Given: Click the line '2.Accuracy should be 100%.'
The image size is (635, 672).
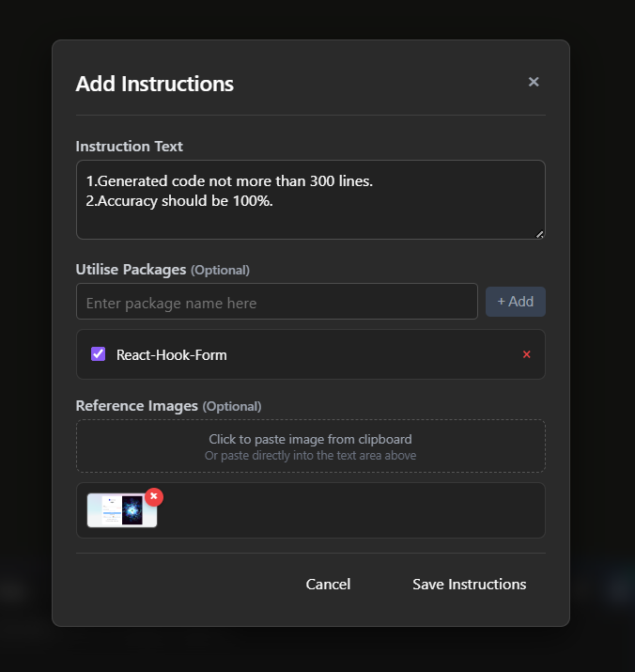Looking at the screenshot, I should tap(179, 200).
